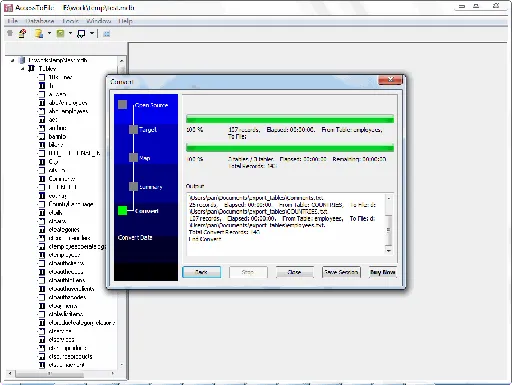The height and width of the screenshot is (385, 512).
Task: Click 'Total Convert Records' line in output
Action: 224,232
